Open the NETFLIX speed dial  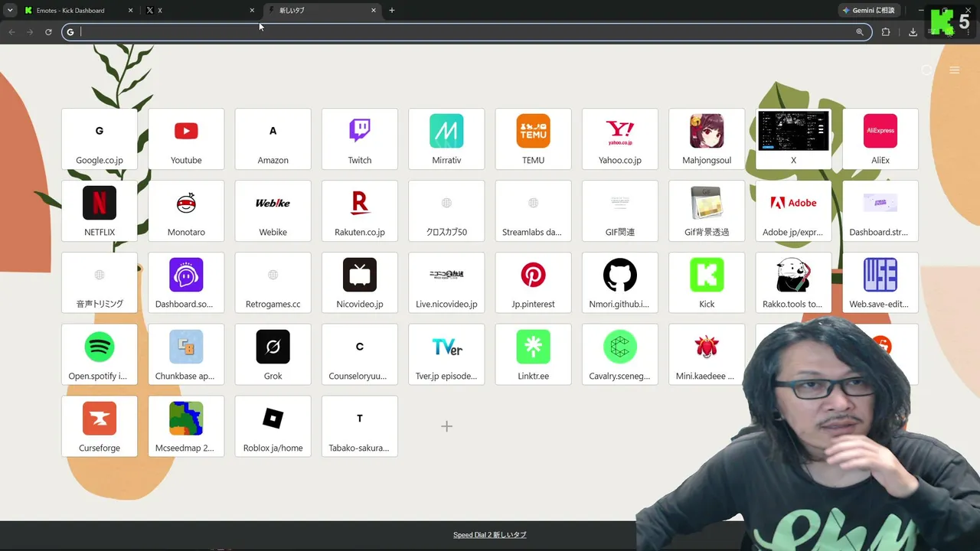(x=100, y=210)
